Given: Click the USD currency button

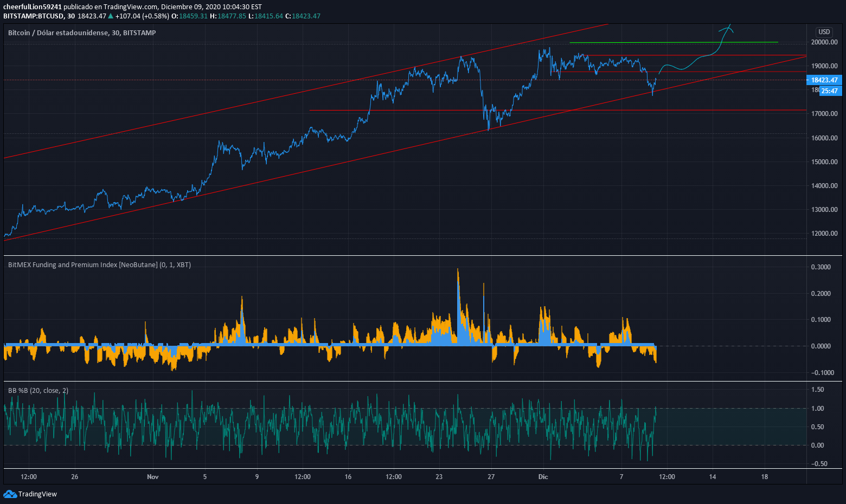Looking at the screenshot, I should point(824,32).
